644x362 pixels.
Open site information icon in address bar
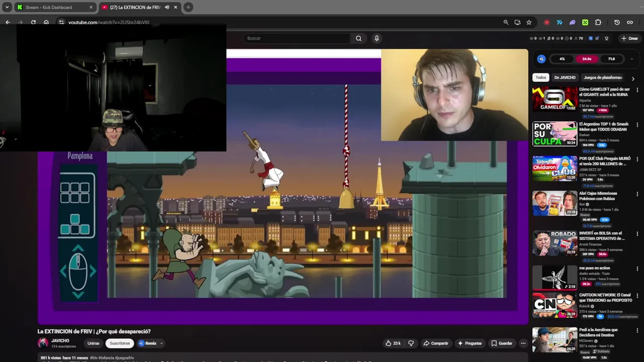coord(61,22)
